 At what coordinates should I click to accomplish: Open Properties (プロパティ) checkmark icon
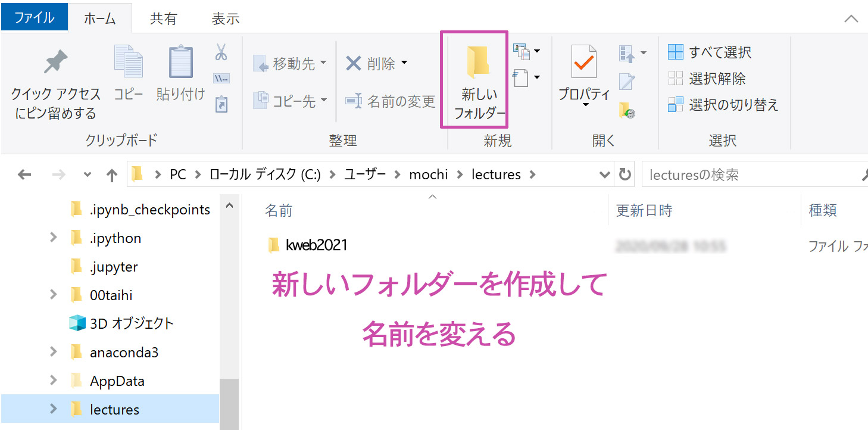coord(583,62)
